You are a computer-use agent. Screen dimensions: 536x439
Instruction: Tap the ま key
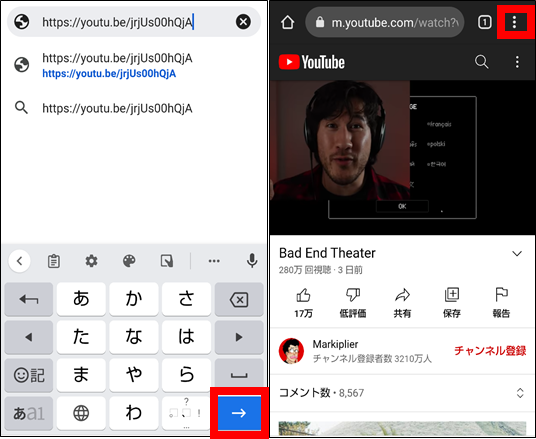pyautogui.click(x=81, y=375)
